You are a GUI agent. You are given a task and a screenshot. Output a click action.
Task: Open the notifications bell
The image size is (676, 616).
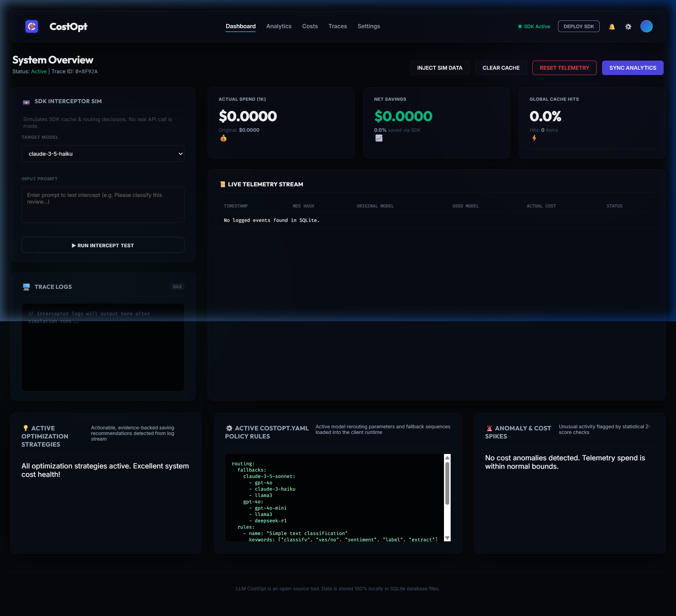click(612, 27)
